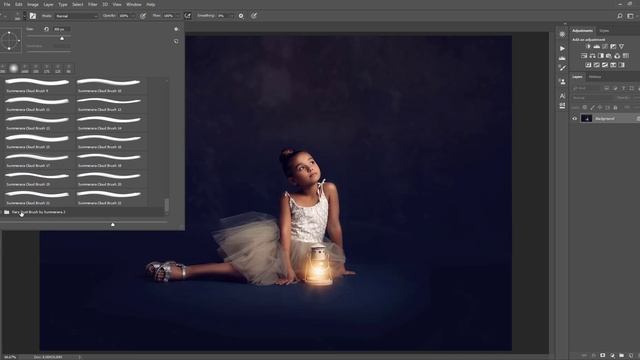Open the Actions panel play icon
The width and height of the screenshot is (640, 360).
(x=562, y=49)
